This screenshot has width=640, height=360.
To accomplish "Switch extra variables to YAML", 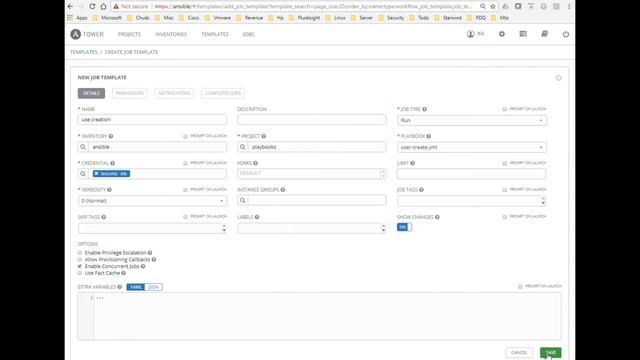I will click(136, 287).
